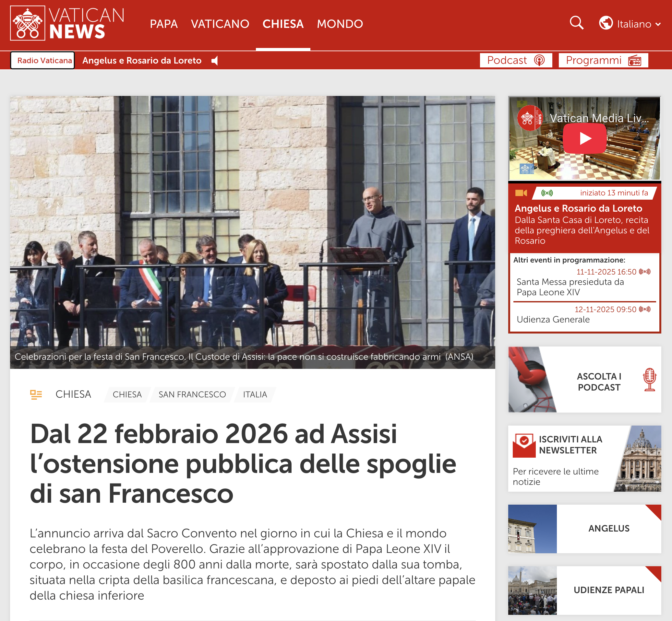Toggle the Radio Vaticana player
672x621 pixels.
pyautogui.click(x=42, y=61)
